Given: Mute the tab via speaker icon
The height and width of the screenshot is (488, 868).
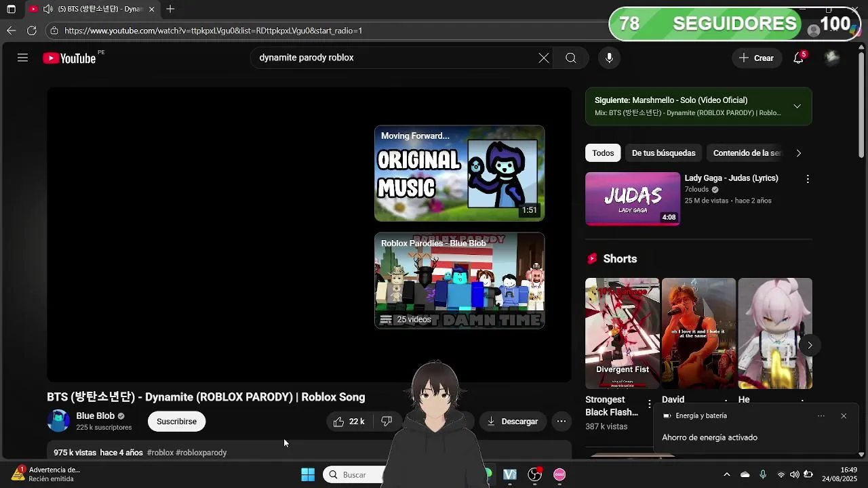Looking at the screenshot, I should point(47,9).
